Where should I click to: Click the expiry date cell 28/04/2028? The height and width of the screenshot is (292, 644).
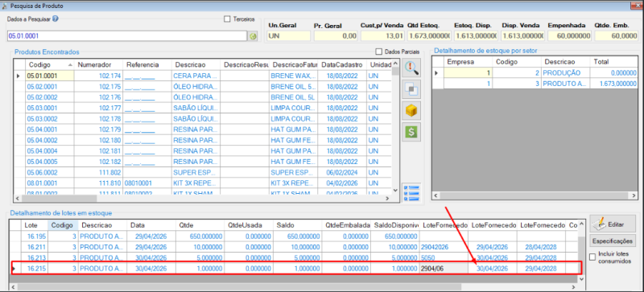click(540, 247)
